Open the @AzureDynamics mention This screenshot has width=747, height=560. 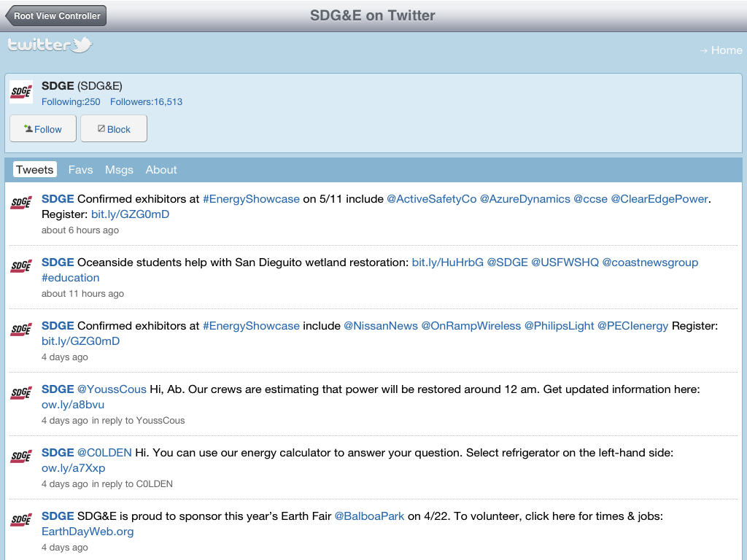(x=525, y=199)
